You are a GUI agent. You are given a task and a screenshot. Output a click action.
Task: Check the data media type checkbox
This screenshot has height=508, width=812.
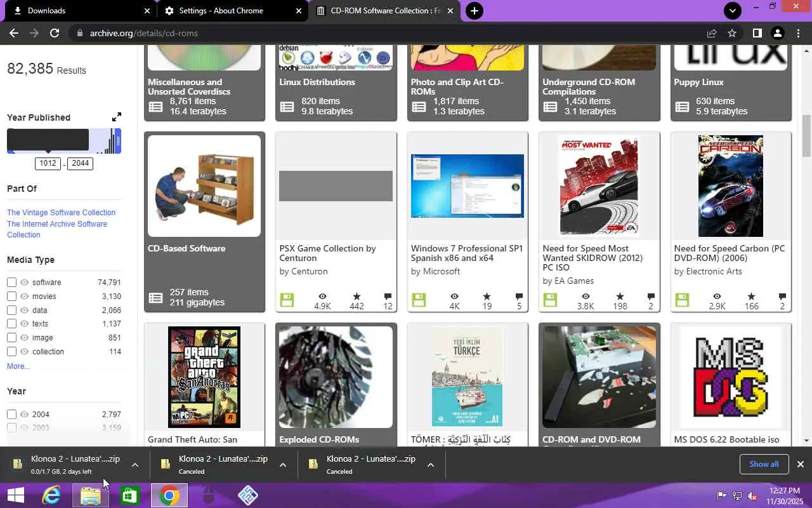11,311
